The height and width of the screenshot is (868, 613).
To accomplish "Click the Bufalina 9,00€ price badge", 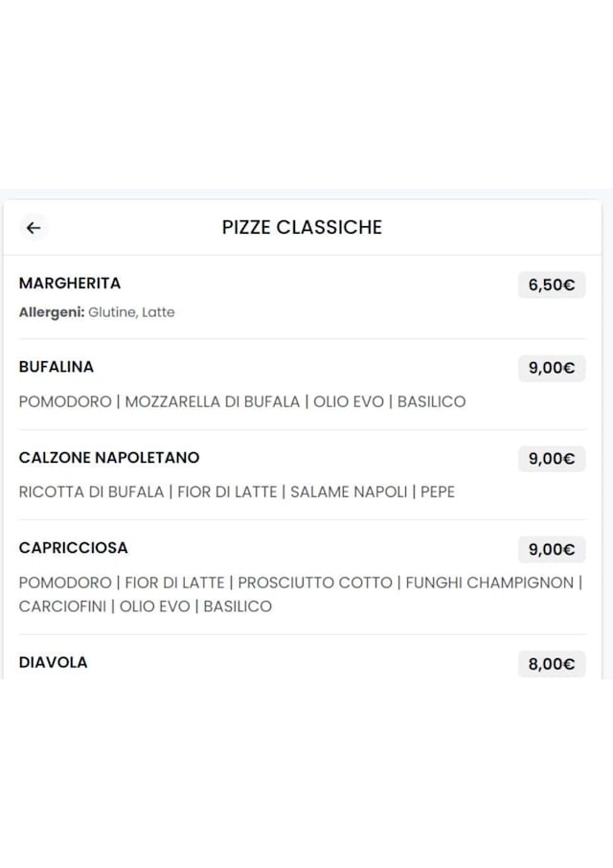I will pyautogui.click(x=552, y=368).
